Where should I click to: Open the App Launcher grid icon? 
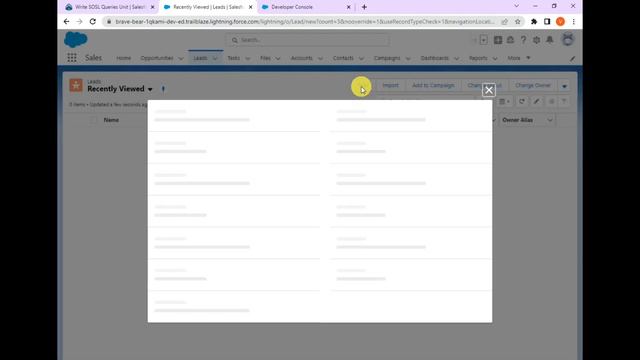click(x=72, y=58)
